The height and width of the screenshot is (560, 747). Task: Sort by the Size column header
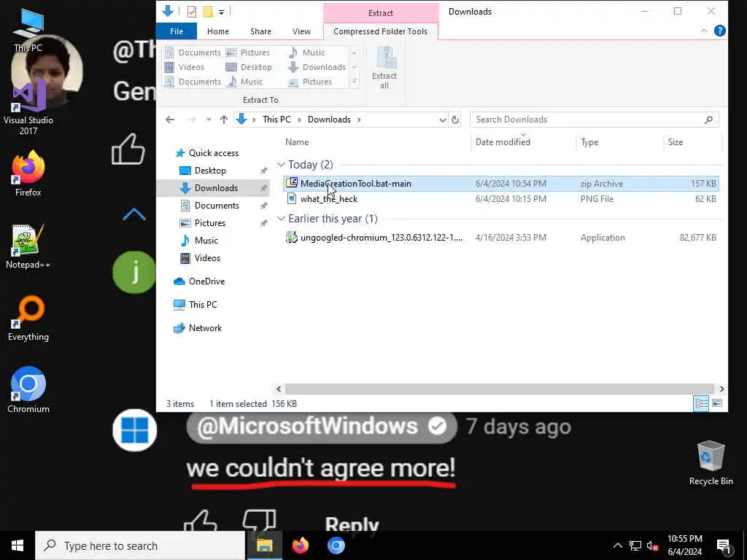pyautogui.click(x=692, y=142)
